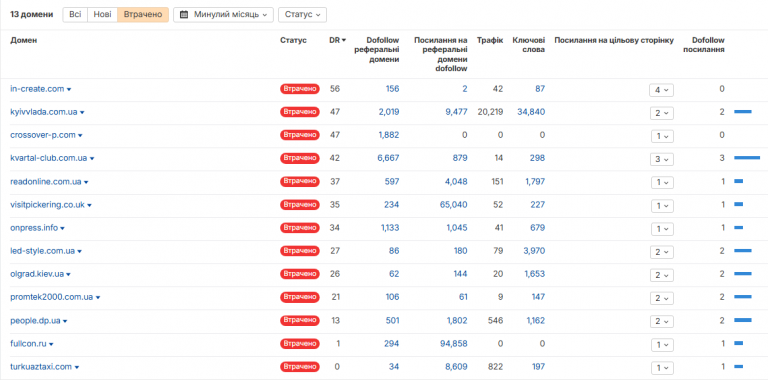
Task: Open target-page links dropdown for kyivvlada.com.ua
Action: pyautogui.click(x=662, y=113)
